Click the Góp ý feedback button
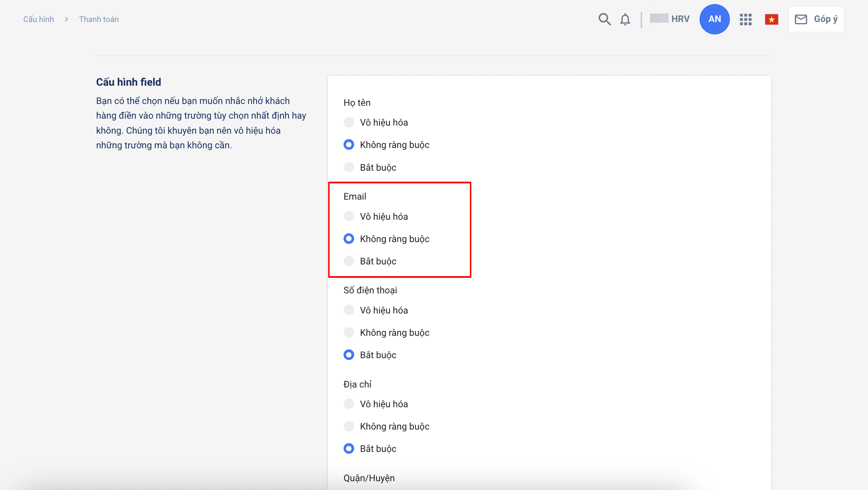The height and width of the screenshot is (490, 868). (x=816, y=19)
